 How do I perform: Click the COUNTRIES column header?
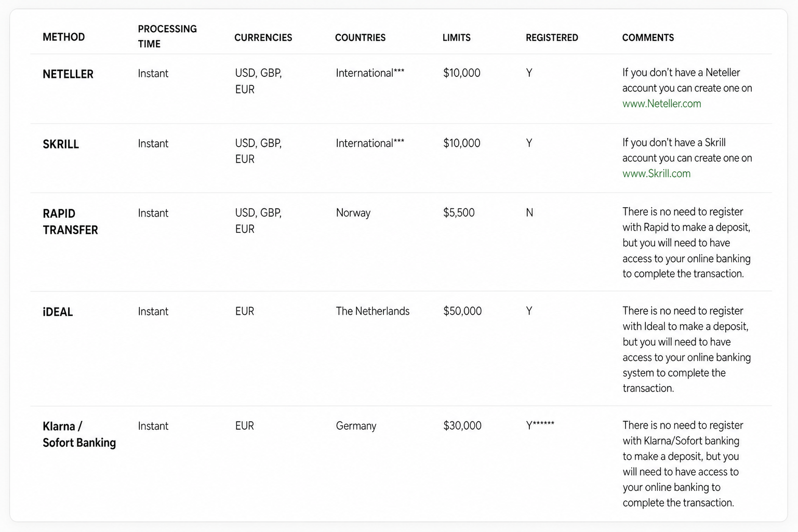(x=360, y=37)
